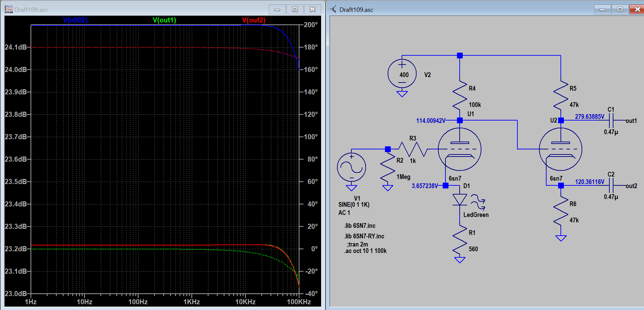
Task: Click the 200° right phase axis label
Action: (311, 25)
